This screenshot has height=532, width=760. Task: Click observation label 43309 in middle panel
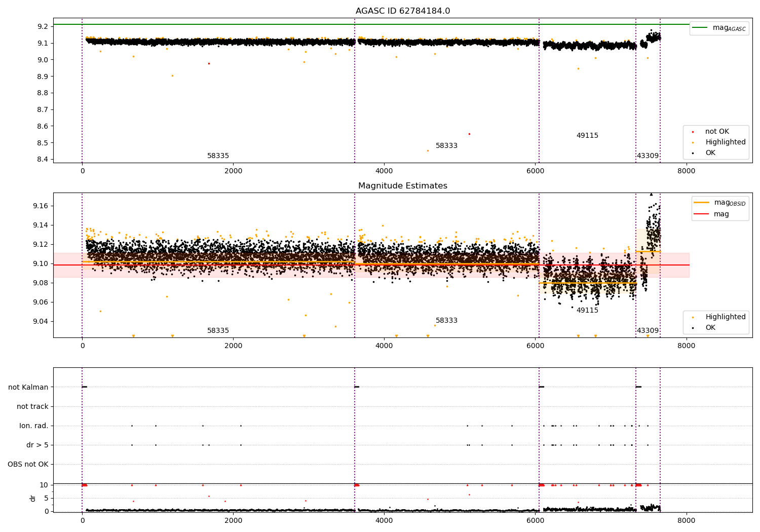pyautogui.click(x=648, y=330)
